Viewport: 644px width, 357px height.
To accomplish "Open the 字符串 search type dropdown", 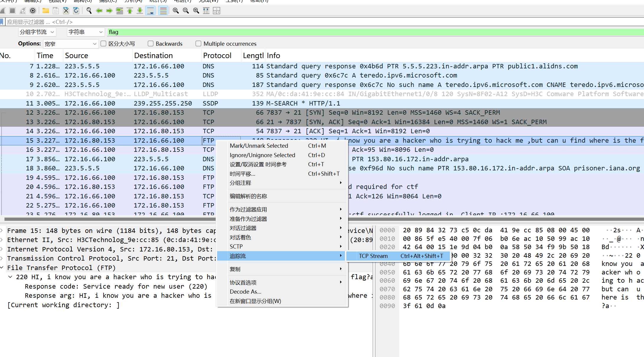I will point(85,32).
